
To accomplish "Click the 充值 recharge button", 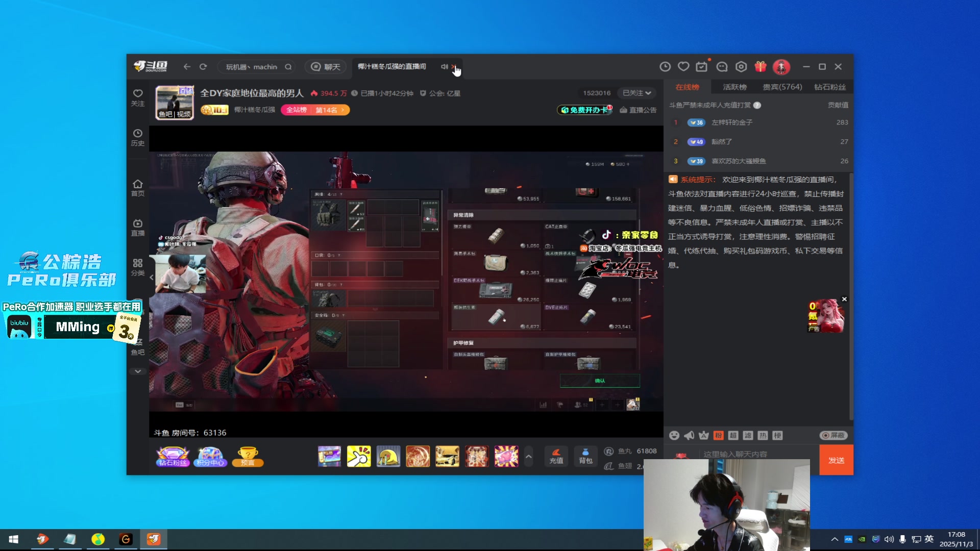I will tap(556, 456).
